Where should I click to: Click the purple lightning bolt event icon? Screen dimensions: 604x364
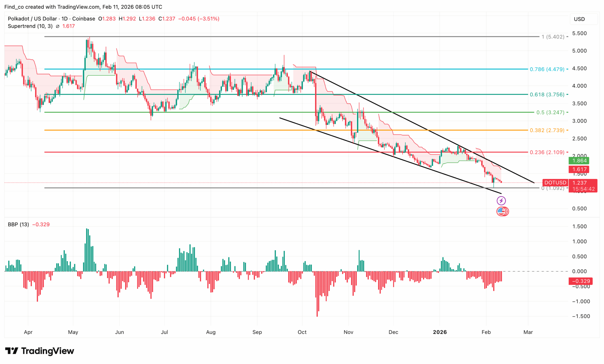tap(501, 201)
